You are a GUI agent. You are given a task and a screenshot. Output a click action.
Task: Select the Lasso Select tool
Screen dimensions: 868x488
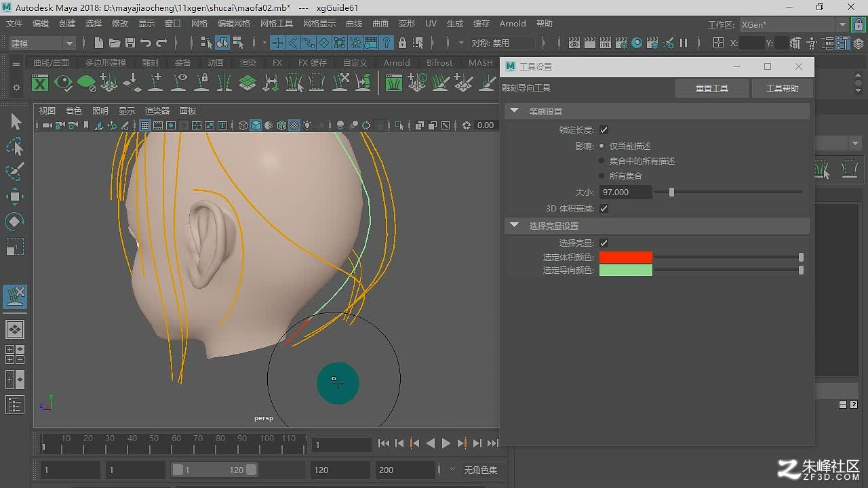click(15, 146)
